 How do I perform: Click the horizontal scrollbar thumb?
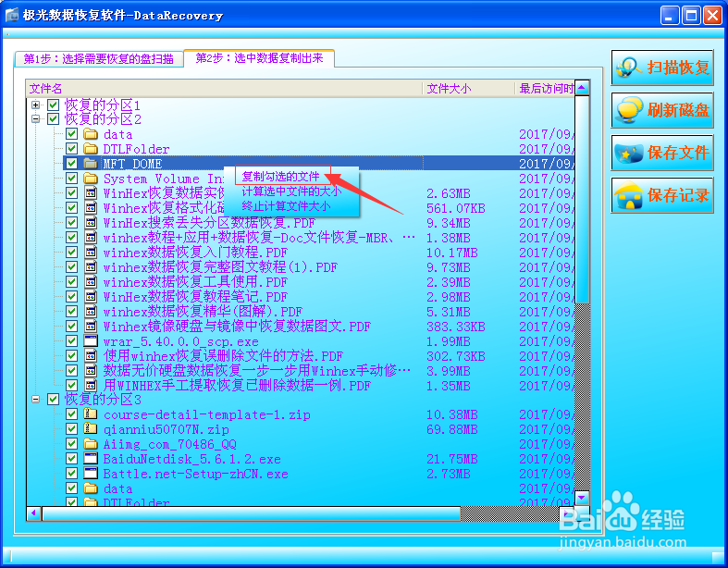[252, 513]
